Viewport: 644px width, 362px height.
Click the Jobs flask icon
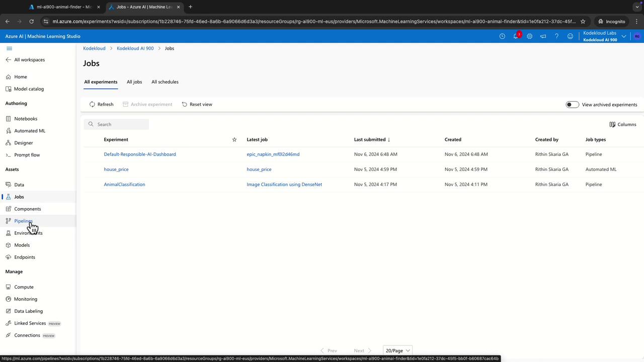tap(9, 197)
